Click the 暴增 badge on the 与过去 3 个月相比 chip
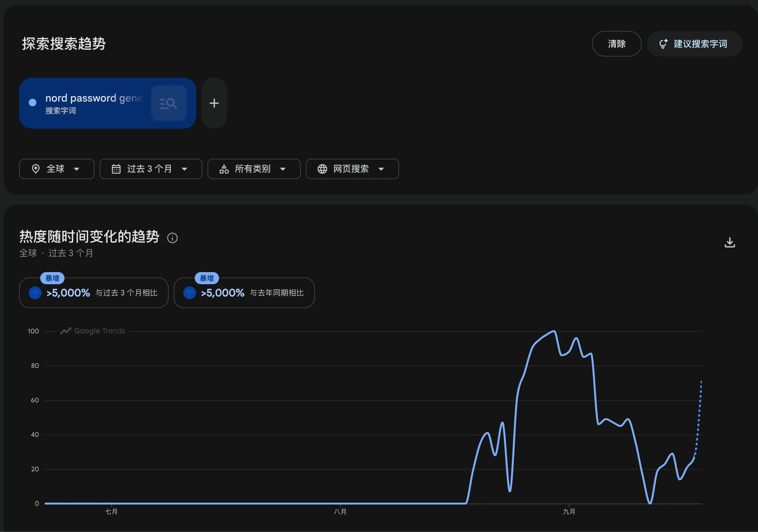758x532 pixels. 52,278
